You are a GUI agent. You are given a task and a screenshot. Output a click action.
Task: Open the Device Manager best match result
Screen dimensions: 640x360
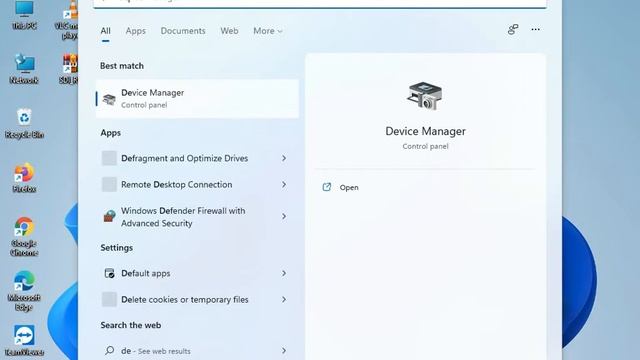(197, 99)
